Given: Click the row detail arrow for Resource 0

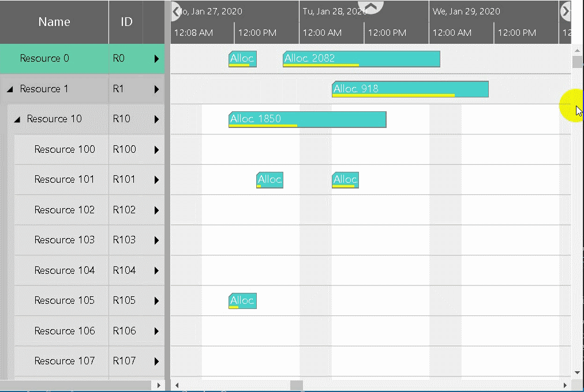Looking at the screenshot, I should tap(156, 59).
